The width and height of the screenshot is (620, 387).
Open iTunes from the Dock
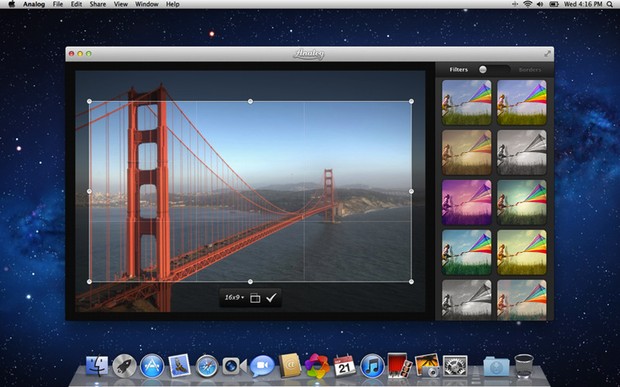pyautogui.click(x=372, y=366)
